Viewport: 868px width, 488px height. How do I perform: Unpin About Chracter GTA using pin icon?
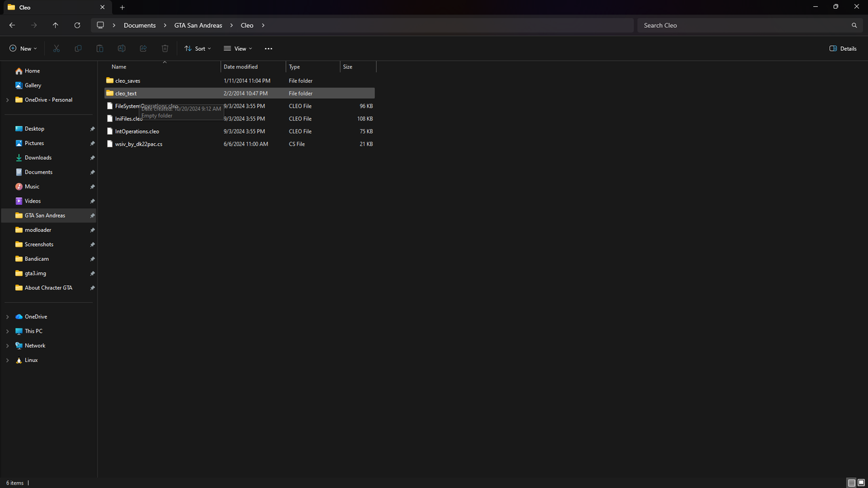coord(92,288)
